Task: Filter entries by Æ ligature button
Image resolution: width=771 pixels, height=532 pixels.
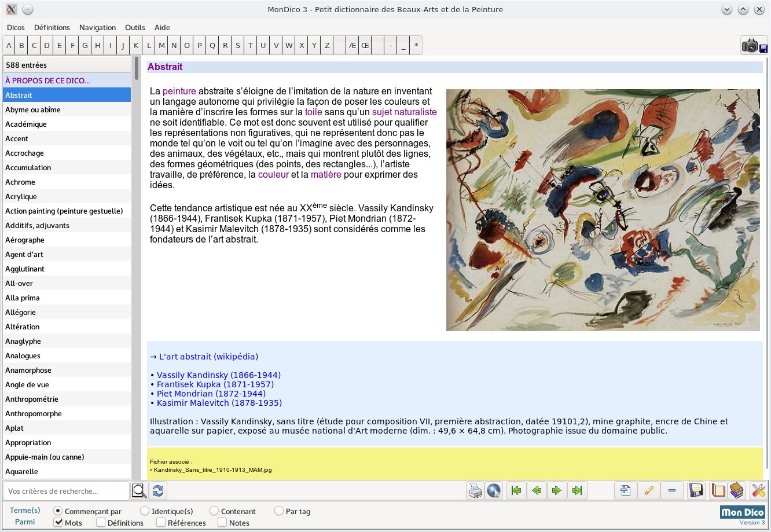Action: point(352,45)
